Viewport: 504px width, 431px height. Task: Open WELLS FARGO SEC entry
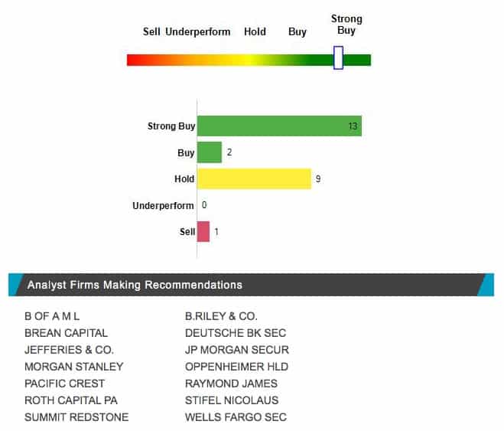point(236,417)
